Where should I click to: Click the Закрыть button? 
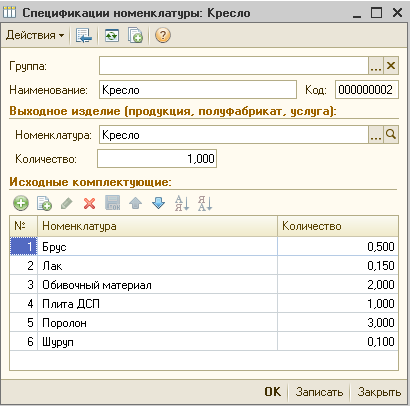pos(379,392)
